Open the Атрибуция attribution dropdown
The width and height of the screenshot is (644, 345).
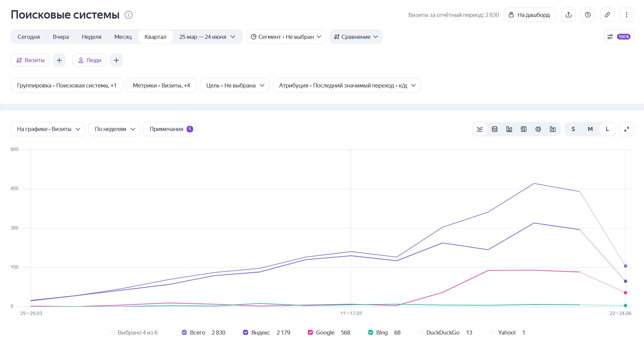(347, 85)
